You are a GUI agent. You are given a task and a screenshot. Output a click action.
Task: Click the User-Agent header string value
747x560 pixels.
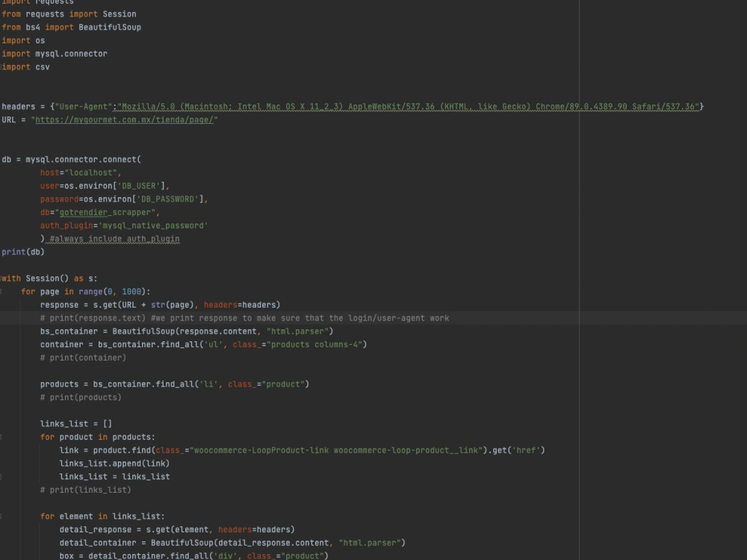coord(408,107)
